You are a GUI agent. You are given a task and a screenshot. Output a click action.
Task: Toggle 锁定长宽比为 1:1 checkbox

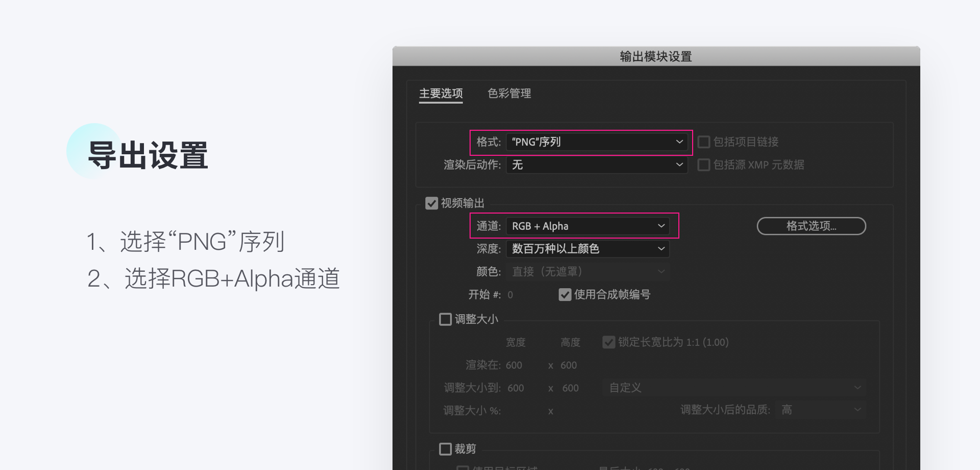[608, 342]
